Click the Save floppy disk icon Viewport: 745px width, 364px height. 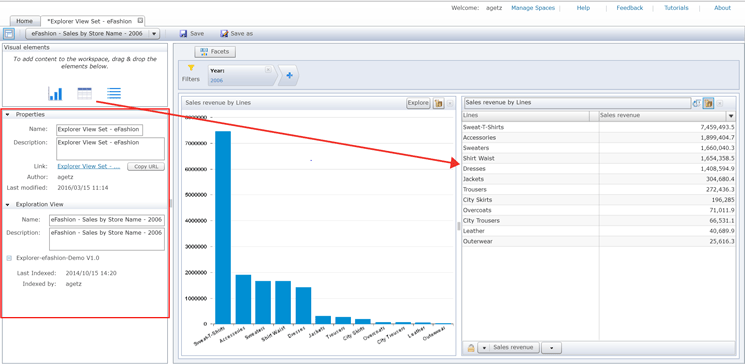[183, 34]
